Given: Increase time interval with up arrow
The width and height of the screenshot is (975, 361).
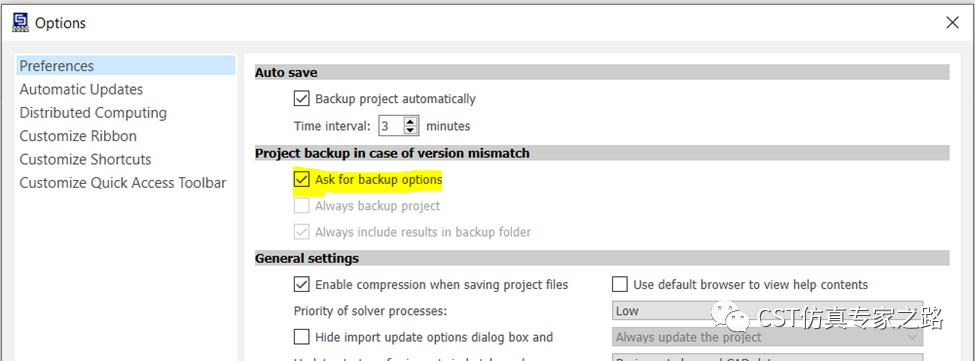Looking at the screenshot, I should [x=410, y=122].
